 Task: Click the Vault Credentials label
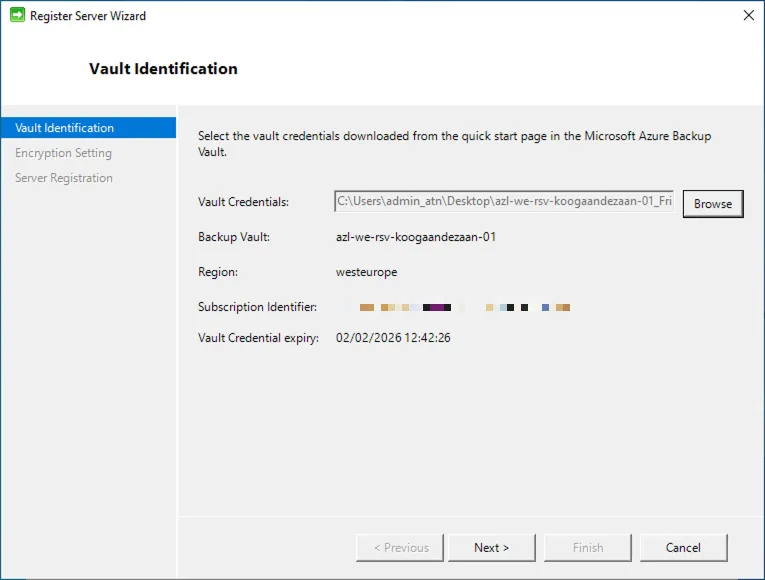coord(243,202)
